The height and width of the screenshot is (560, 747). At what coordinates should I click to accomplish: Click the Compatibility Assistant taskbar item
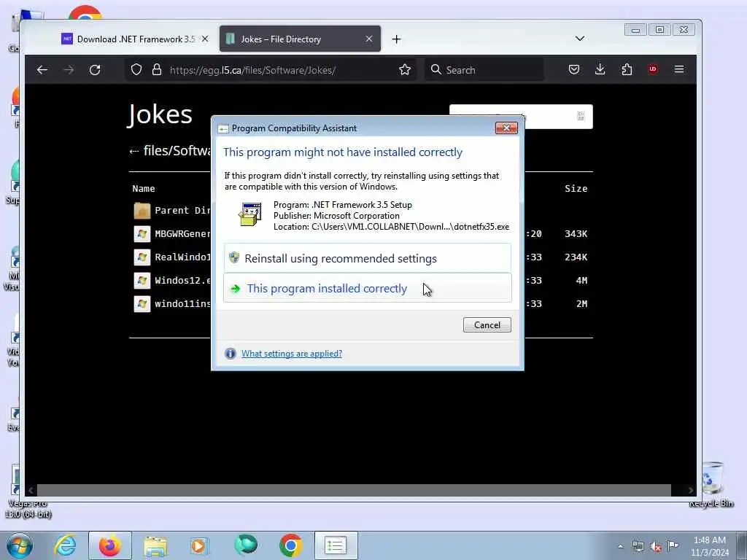pyautogui.click(x=336, y=545)
